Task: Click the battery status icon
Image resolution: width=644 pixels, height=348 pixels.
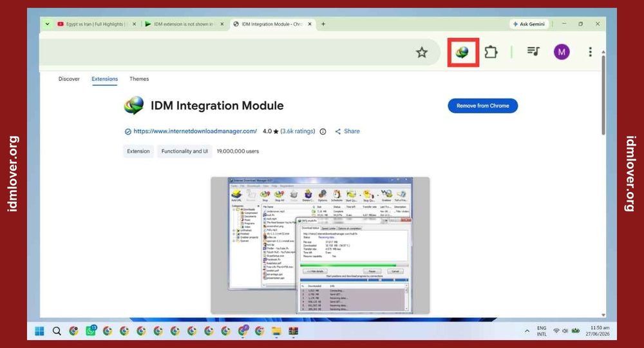Action: (575, 331)
